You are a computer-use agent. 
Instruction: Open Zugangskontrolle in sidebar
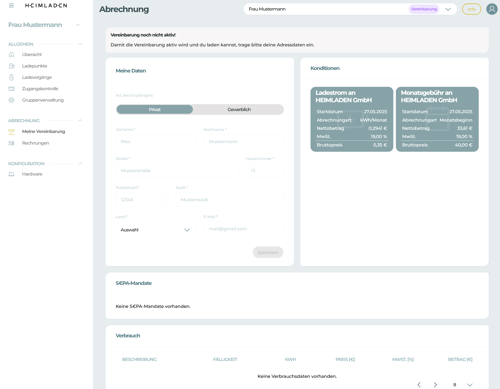pyautogui.click(x=40, y=89)
